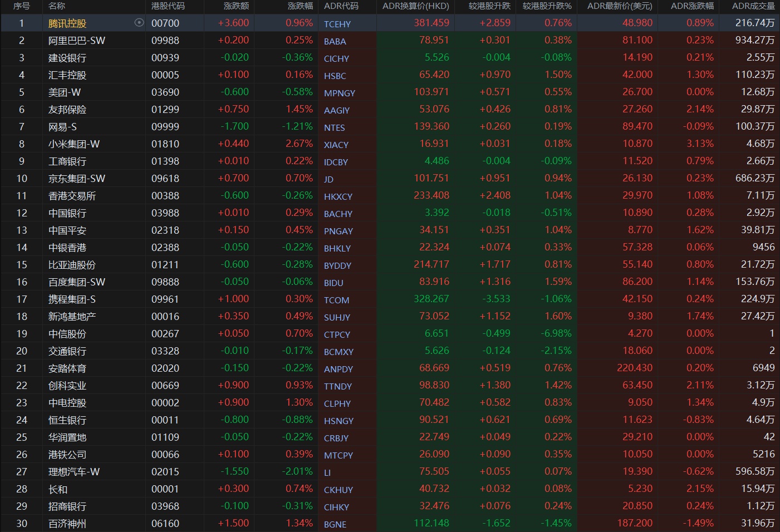Sort by the 序号 column header

coord(21,6)
